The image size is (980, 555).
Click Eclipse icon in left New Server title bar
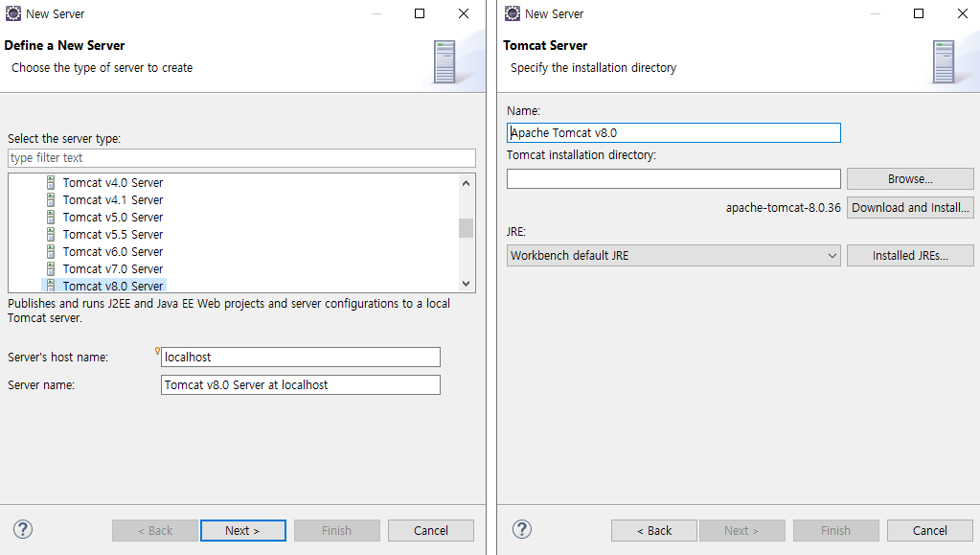pyautogui.click(x=13, y=13)
